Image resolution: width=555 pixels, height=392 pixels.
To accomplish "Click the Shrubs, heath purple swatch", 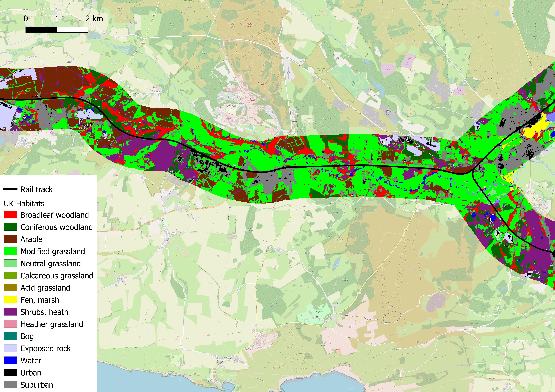I will (10, 312).
